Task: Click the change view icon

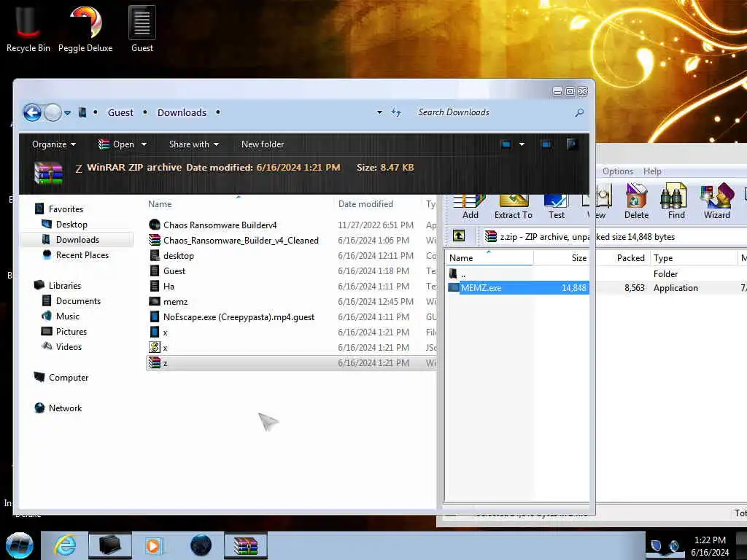Action: pos(506,144)
